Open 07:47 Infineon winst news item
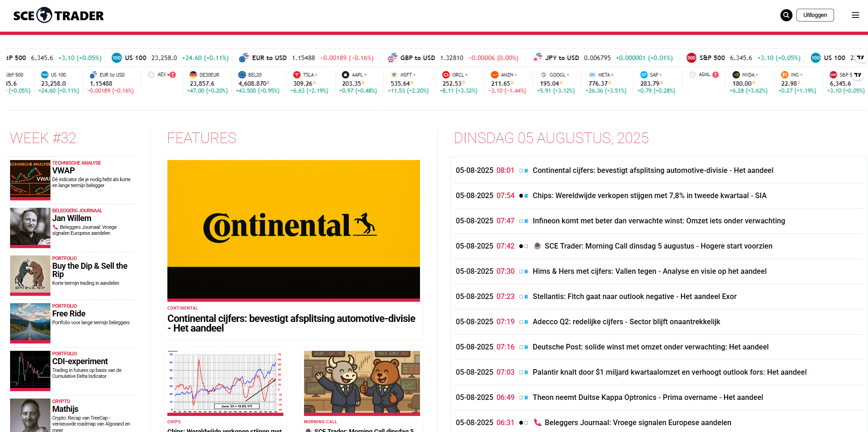The height and width of the screenshot is (432, 868). (658, 221)
